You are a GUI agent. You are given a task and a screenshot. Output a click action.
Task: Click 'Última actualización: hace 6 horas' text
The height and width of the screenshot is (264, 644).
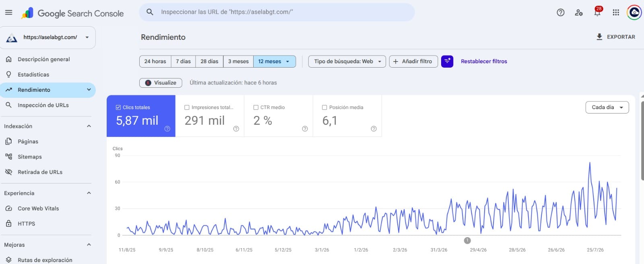coord(233,82)
